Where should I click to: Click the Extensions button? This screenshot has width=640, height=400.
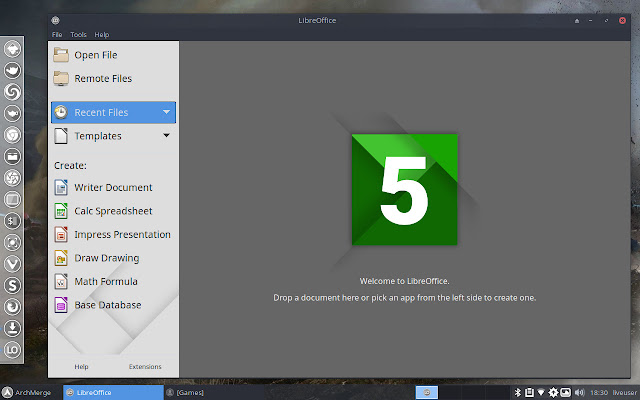pyautogui.click(x=145, y=367)
